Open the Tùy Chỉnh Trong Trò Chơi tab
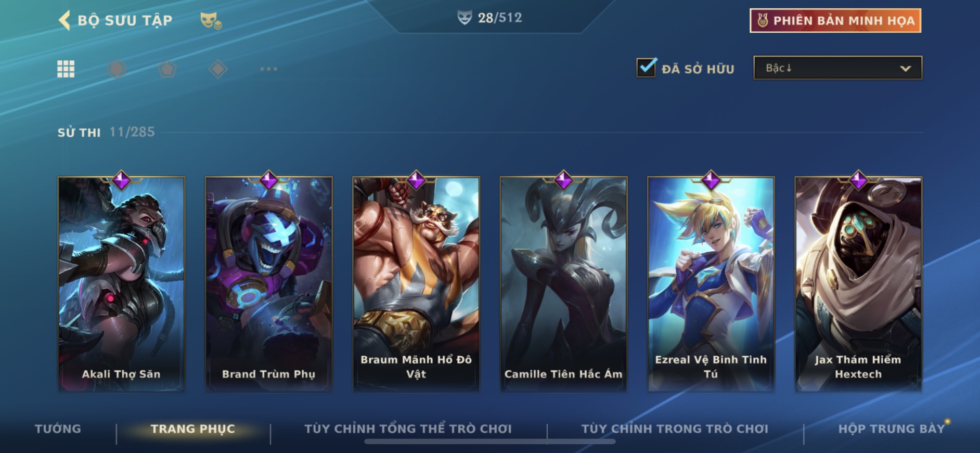The height and width of the screenshot is (453, 980). [x=675, y=429]
